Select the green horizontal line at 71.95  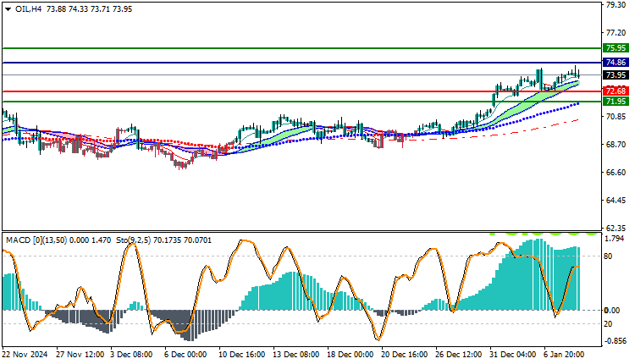301,102
